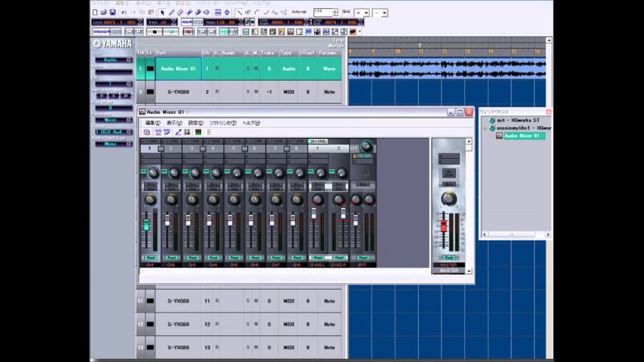
Task: Click the save settings icon in Audio Mixer toolbar
Action: (187, 132)
